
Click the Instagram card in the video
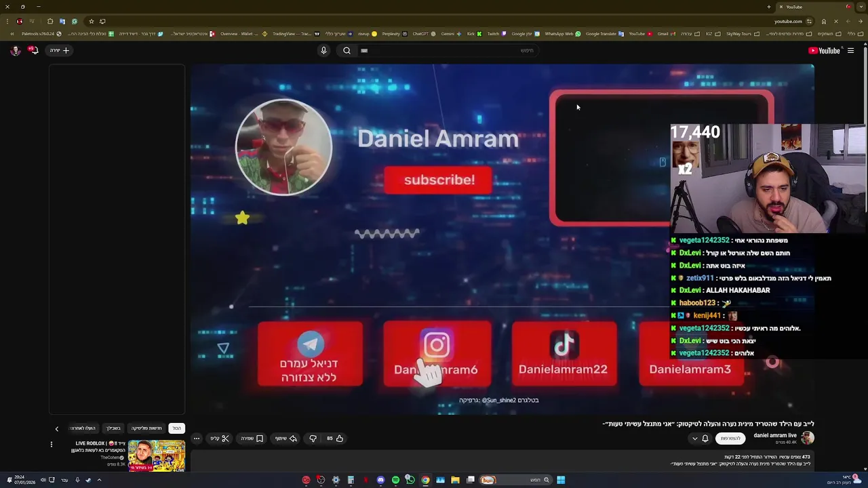coord(437,354)
